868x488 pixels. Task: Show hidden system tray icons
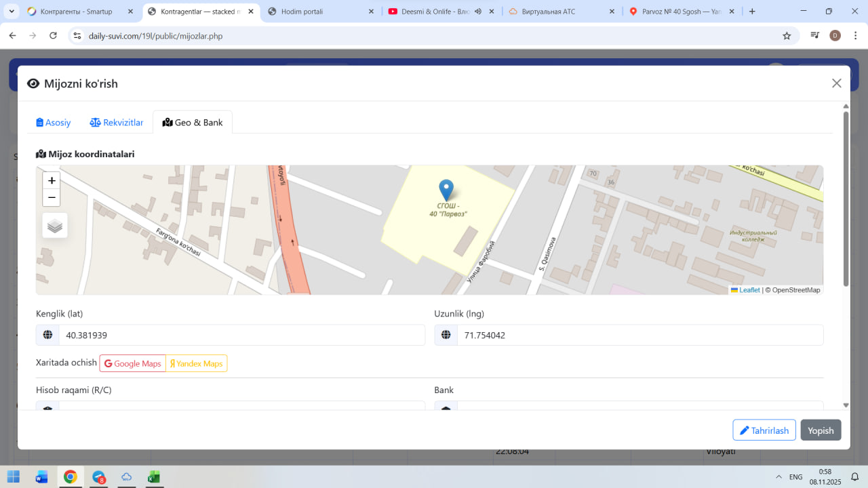pos(776,477)
